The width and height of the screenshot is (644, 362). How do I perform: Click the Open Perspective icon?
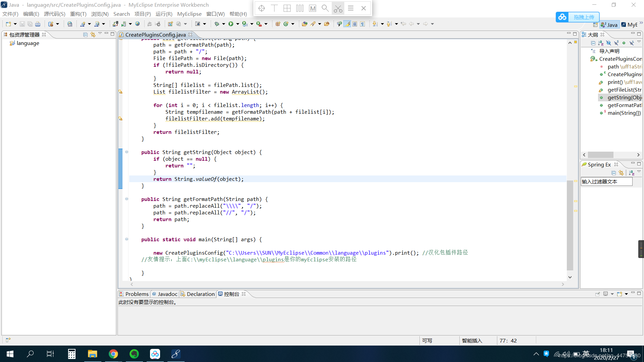click(x=595, y=24)
